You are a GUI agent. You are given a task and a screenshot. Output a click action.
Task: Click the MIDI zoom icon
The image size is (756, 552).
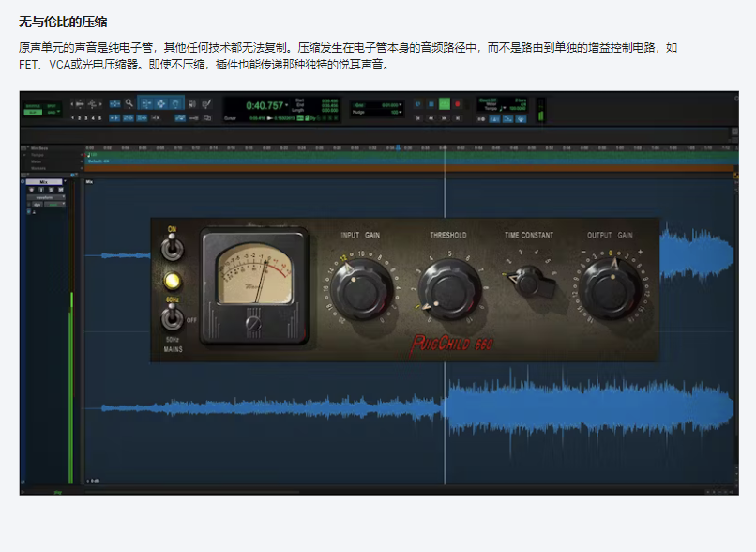(x=92, y=104)
